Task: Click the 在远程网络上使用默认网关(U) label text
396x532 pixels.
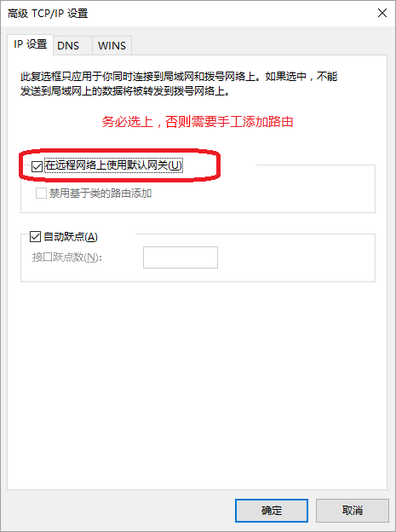Action: pos(113,166)
